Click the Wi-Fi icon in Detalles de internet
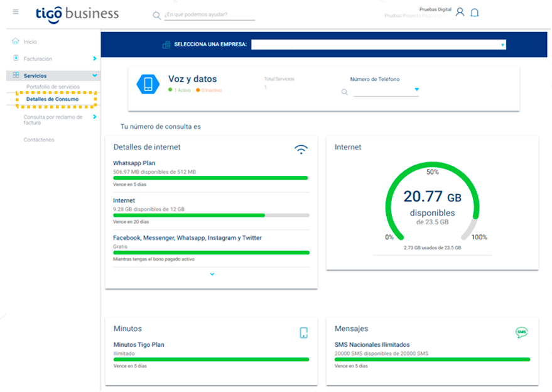552x392 pixels. pos(301,150)
